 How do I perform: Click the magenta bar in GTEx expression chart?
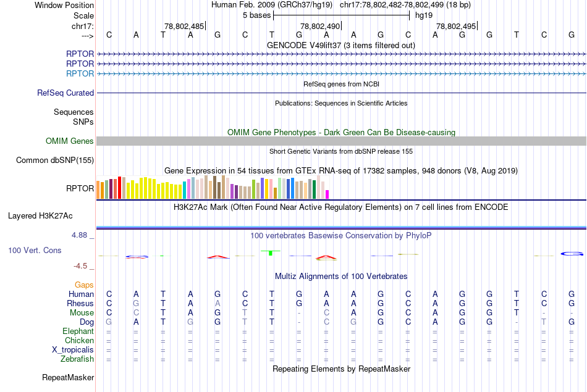pyautogui.click(x=327, y=194)
